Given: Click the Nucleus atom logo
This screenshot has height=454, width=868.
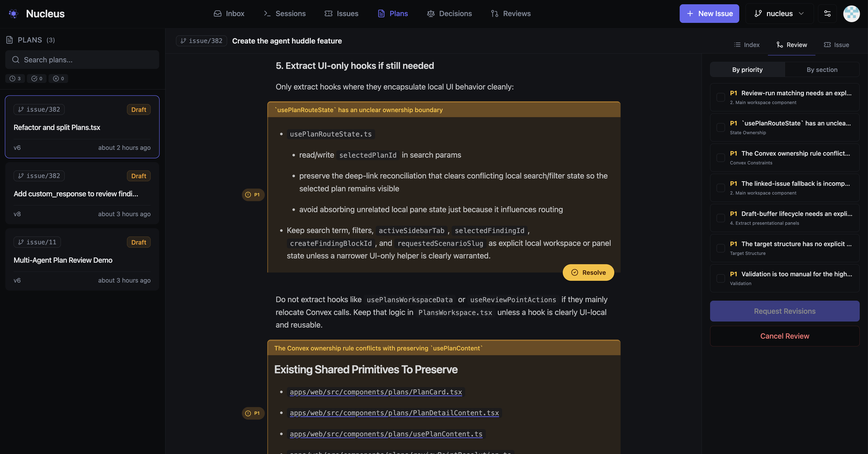Looking at the screenshot, I should coord(14,14).
